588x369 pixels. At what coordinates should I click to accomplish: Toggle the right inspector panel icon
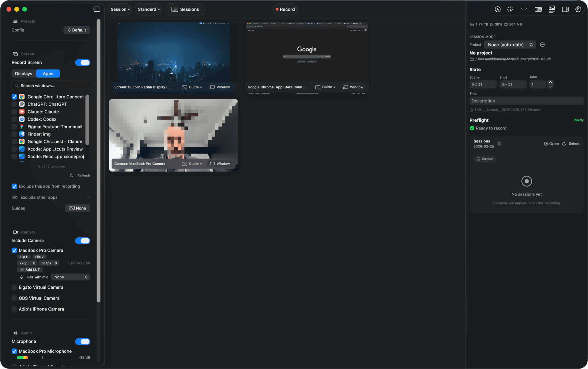pos(565,9)
